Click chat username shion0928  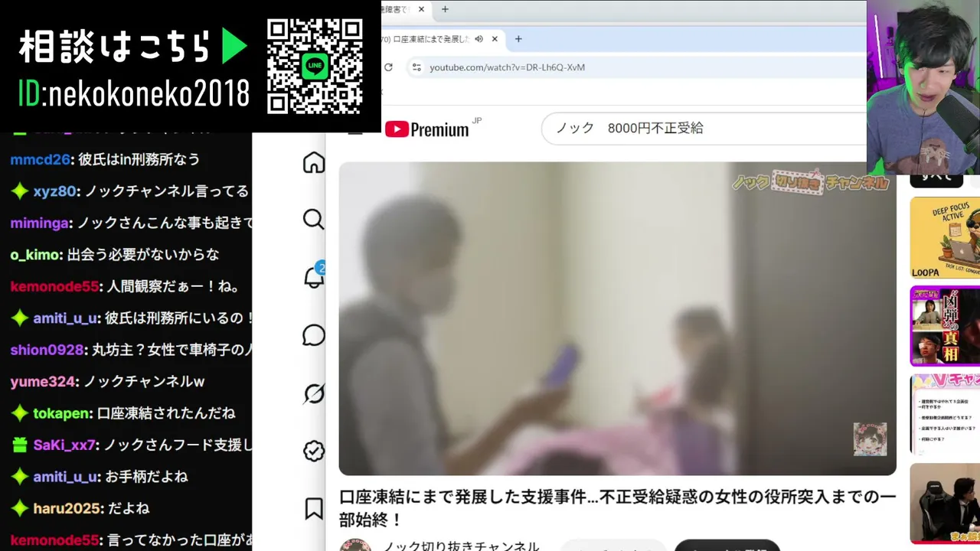[47, 350]
